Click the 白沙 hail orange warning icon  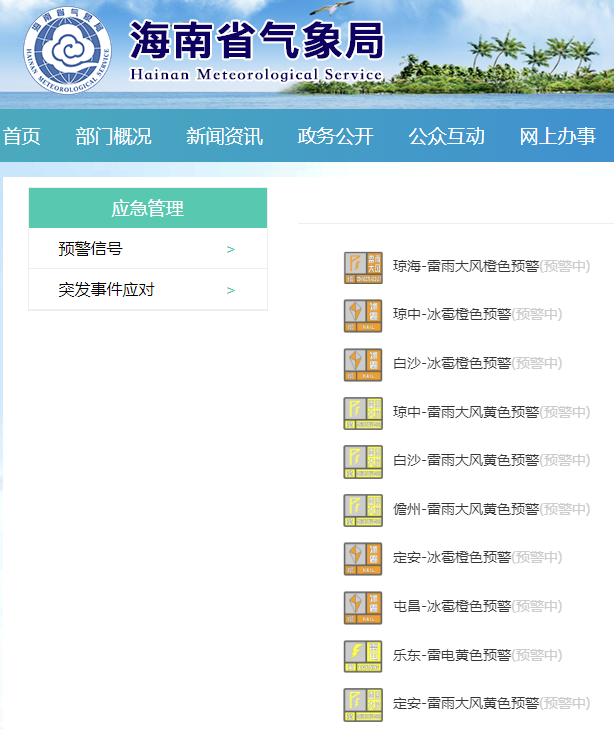tap(363, 364)
